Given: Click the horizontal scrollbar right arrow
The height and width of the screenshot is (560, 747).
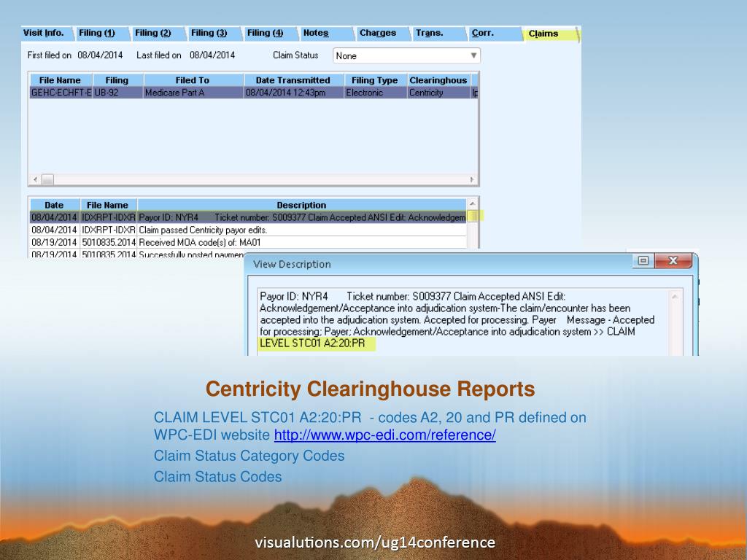Looking at the screenshot, I should 472,179.
